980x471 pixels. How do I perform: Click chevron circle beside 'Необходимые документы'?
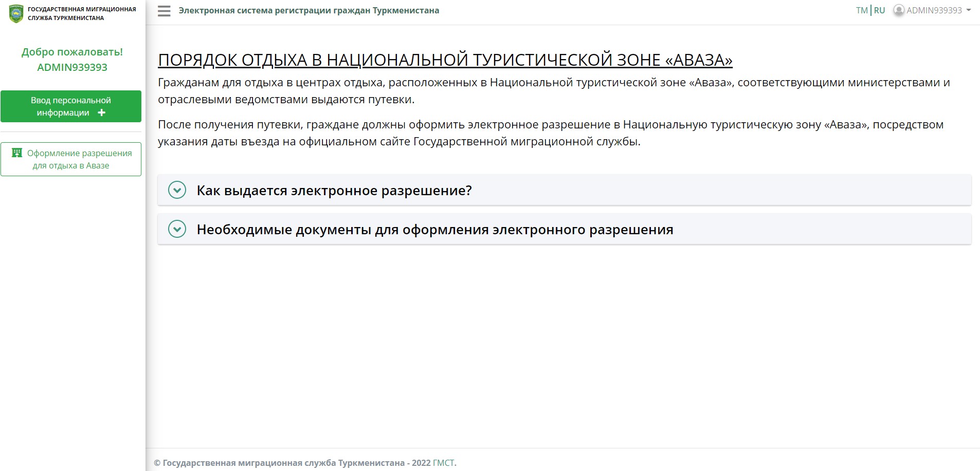[177, 229]
